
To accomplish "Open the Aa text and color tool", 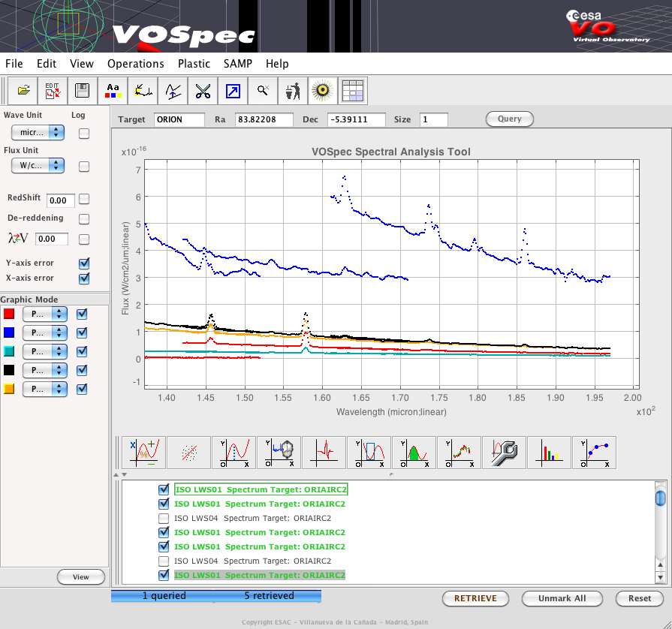I will point(113,91).
